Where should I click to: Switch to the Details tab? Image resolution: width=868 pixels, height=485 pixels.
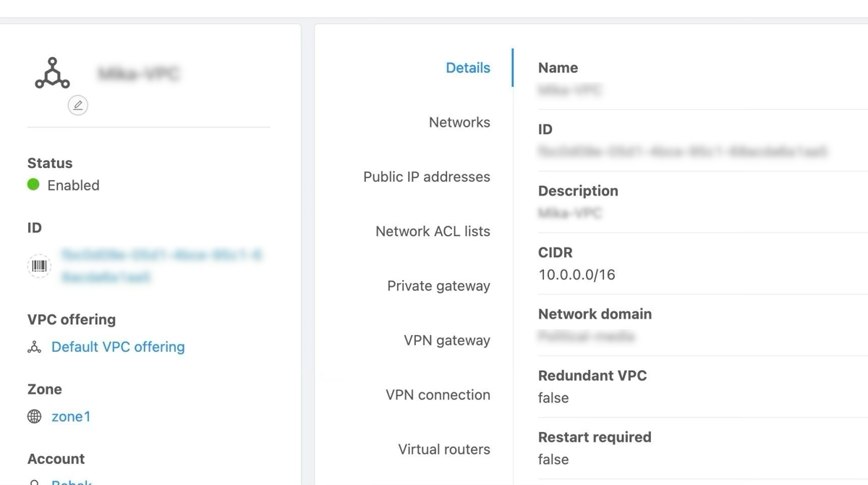point(467,68)
